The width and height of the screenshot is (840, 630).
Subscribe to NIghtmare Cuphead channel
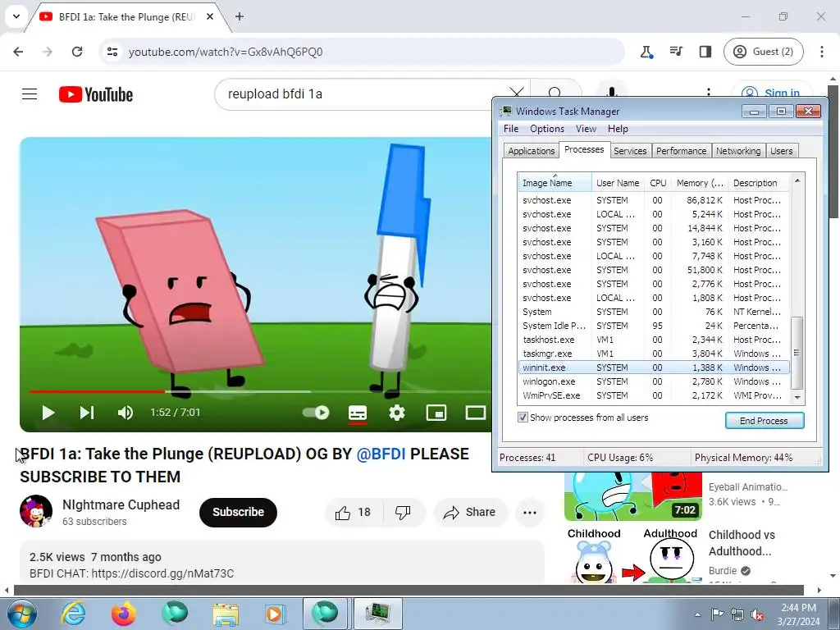tap(238, 512)
